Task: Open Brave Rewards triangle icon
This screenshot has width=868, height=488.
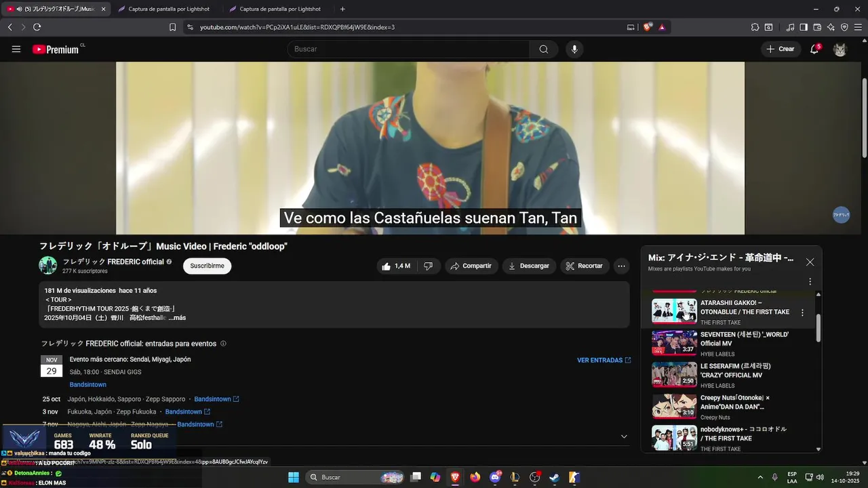Action: [662, 27]
